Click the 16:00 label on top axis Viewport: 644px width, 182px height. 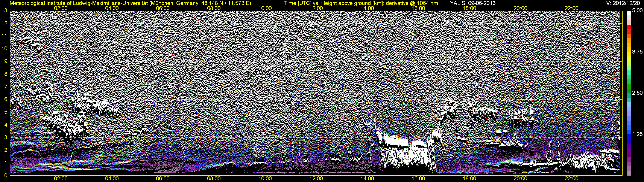(x=418, y=8)
